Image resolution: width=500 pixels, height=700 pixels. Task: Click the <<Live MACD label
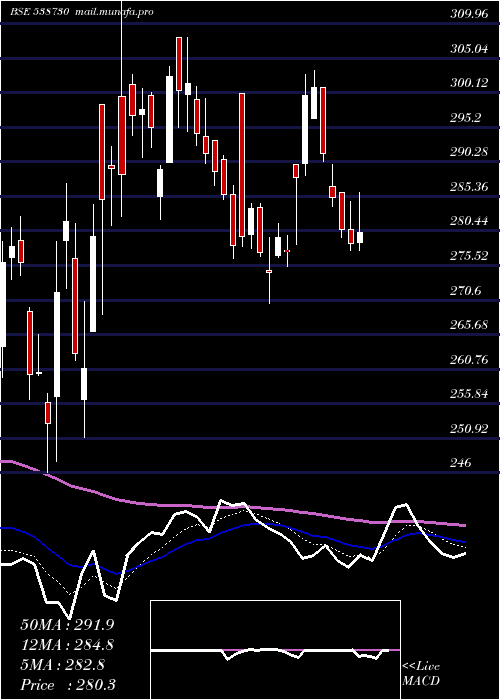tap(421, 674)
